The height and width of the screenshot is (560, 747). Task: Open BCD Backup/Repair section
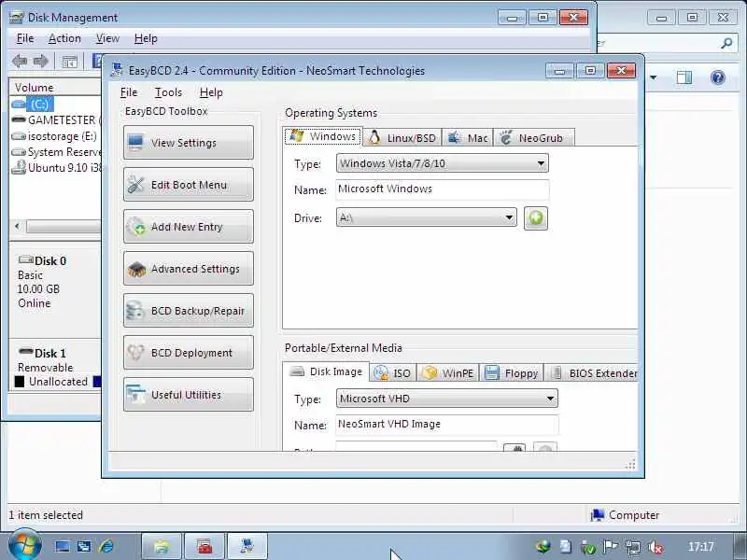pos(189,311)
